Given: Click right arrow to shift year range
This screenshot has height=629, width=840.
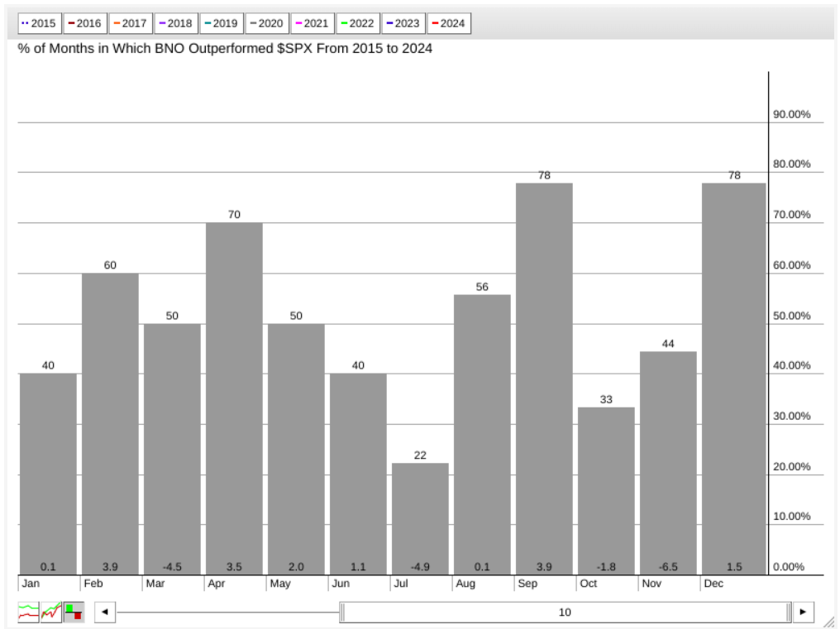Looking at the screenshot, I should click(803, 612).
